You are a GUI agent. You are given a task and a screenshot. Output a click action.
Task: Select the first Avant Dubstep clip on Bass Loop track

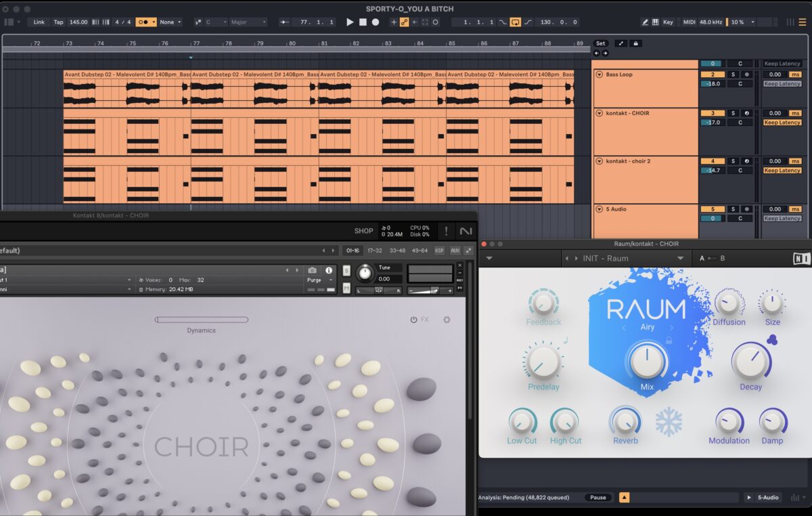(x=127, y=89)
